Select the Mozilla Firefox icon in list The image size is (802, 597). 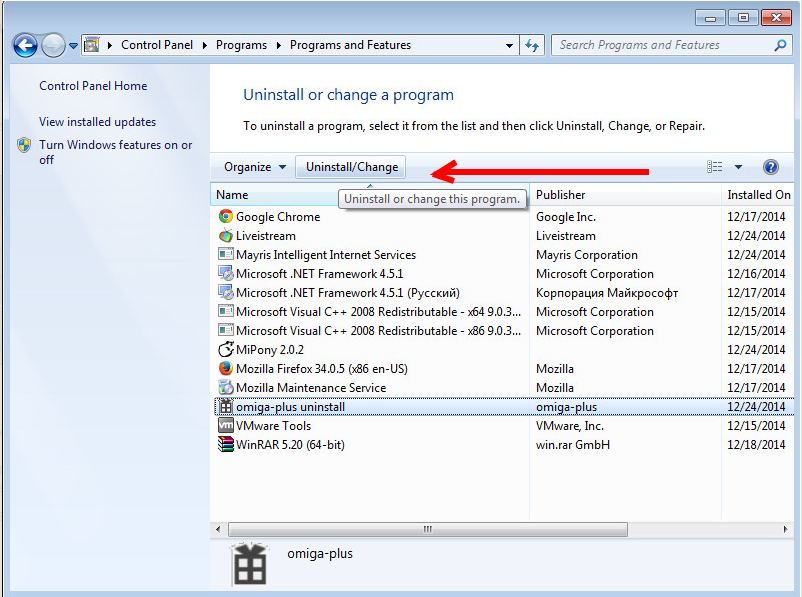tap(226, 369)
